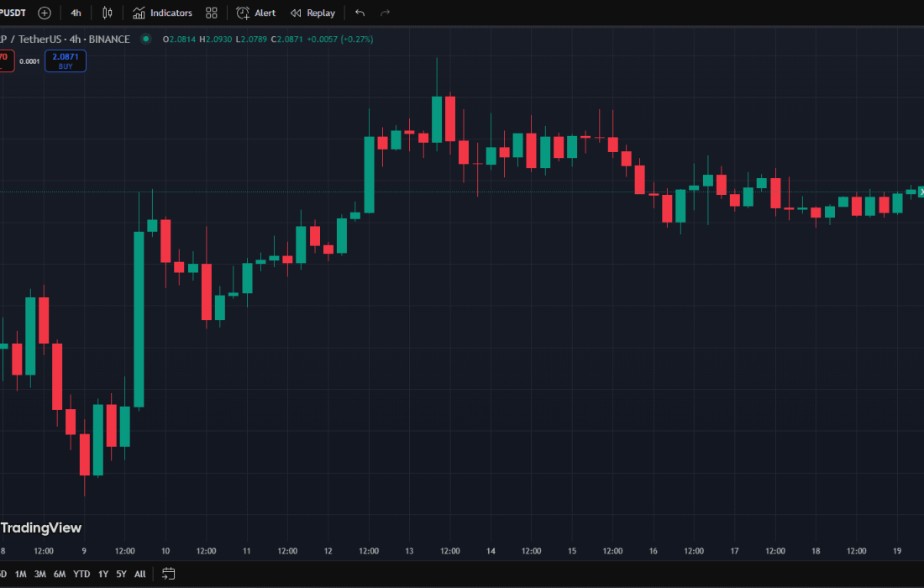Image resolution: width=924 pixels, height=588 pixels.
Task: Open the candlestick chart type selector
Action: 107,13
